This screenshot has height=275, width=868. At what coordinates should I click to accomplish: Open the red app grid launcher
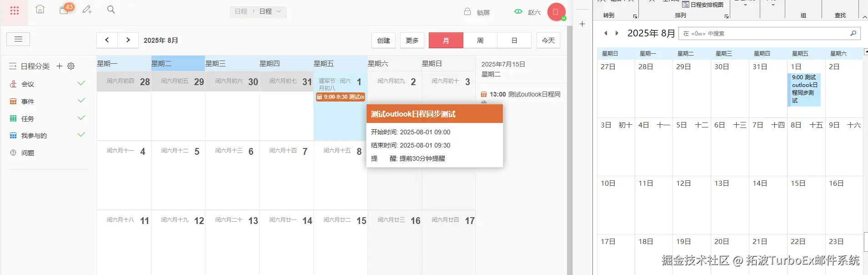[x=14, y=10]
